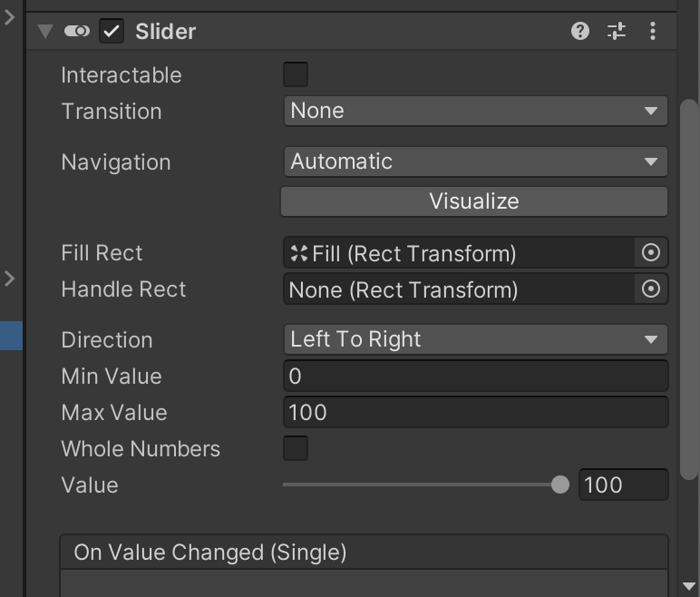Open Slider component three-dot context menu
This screenshot has width=700, height=597.
(653, 32)
